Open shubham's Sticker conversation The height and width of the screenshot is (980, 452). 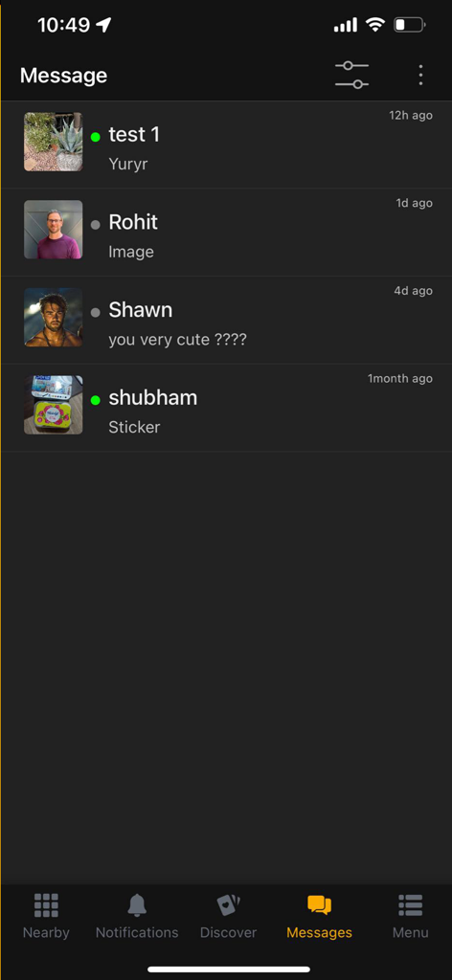click(x=226, y=408)
